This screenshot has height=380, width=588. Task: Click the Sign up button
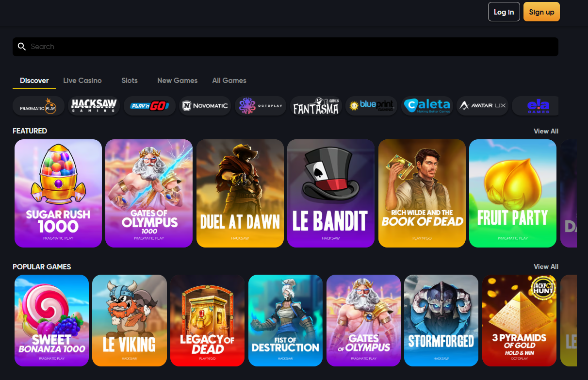click(541, 12)
